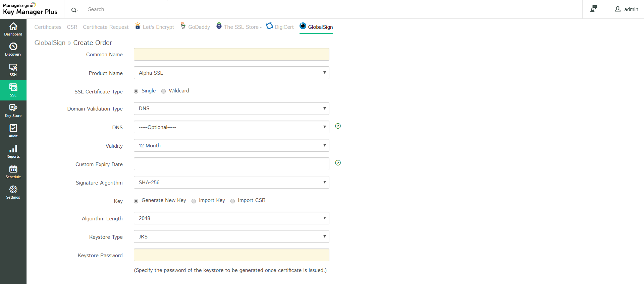
Task: Open the Product Name dropdown
Action: pyautogui.click(x=231, y=73)
